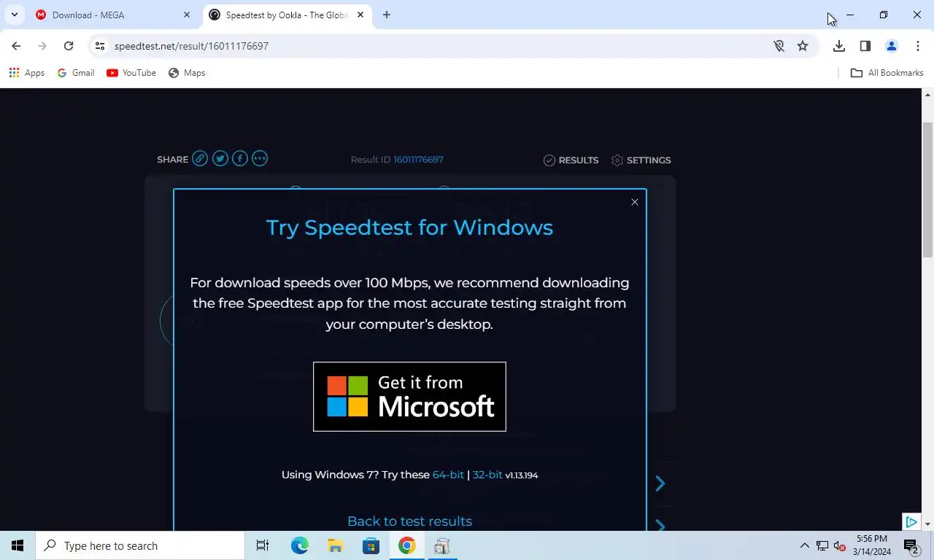Close the Speedtest by Ookla tab
This screenshot has height=560, width=934.
pos(360,15)
